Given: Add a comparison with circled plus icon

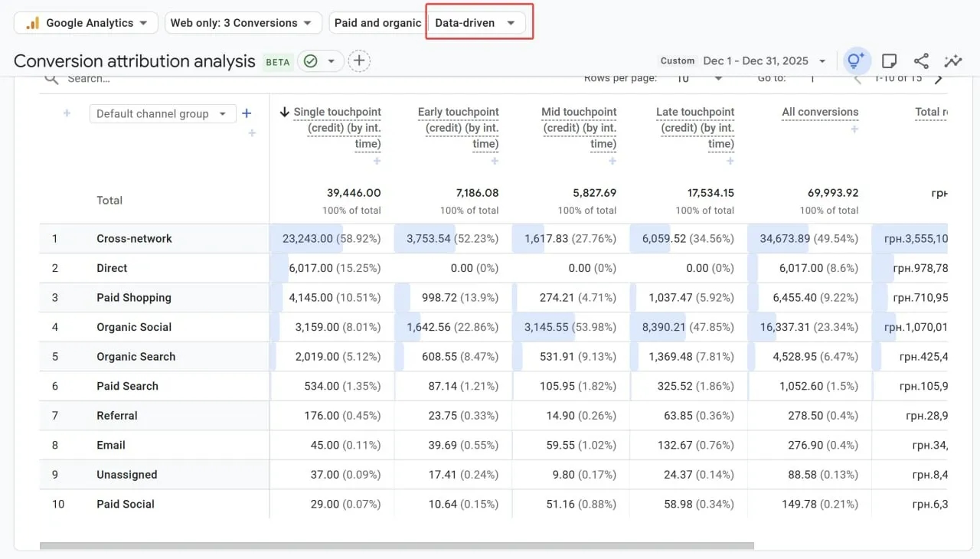Looking at the screenshot, I should pos(359,61).
